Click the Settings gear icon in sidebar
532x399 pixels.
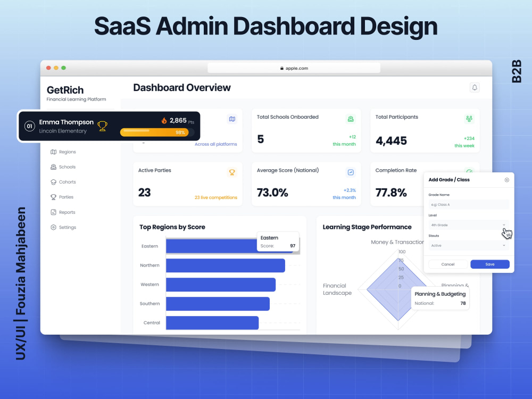pyautogui.click(x=53, y=227)
